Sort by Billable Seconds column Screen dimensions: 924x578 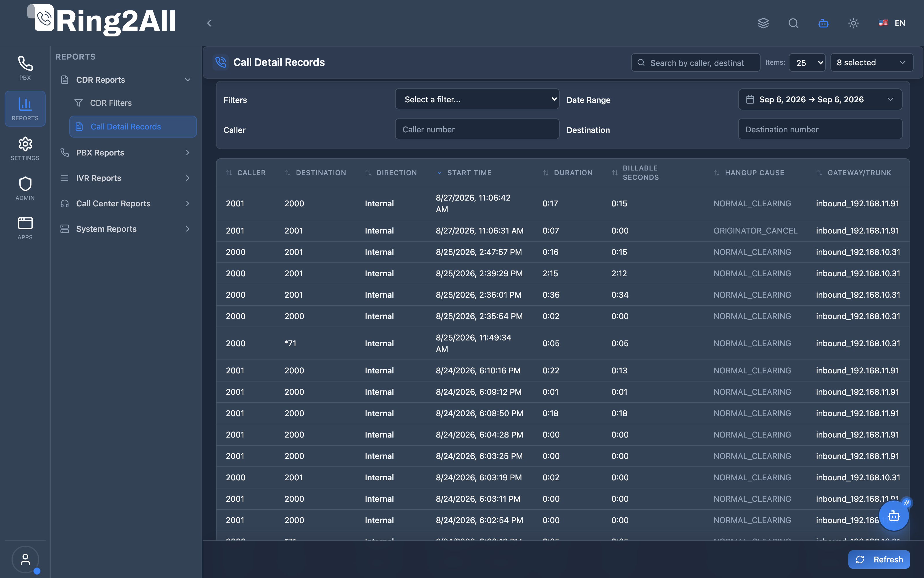coord(635,173)
